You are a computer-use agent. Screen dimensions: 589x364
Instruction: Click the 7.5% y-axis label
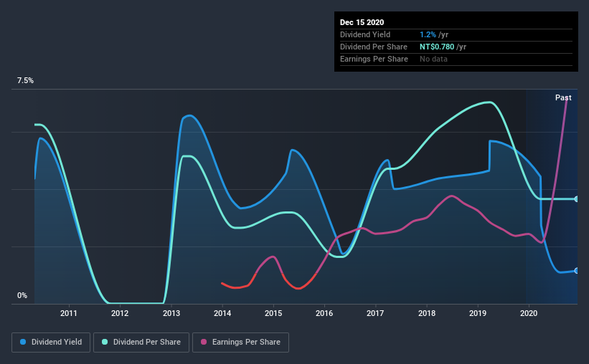click(25, 81)
